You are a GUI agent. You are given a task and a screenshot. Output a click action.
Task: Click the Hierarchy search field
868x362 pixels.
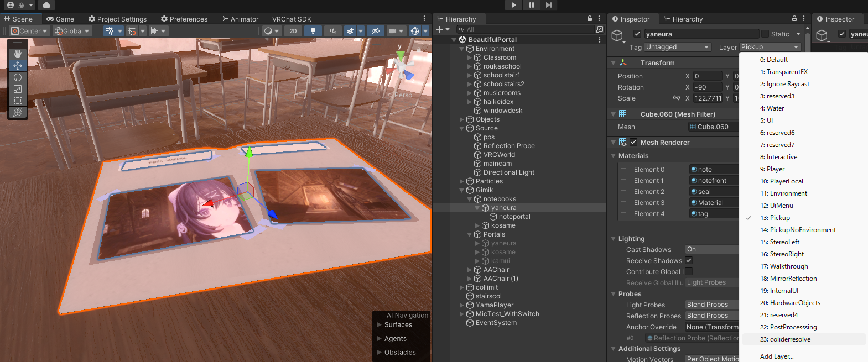(526, 29)
